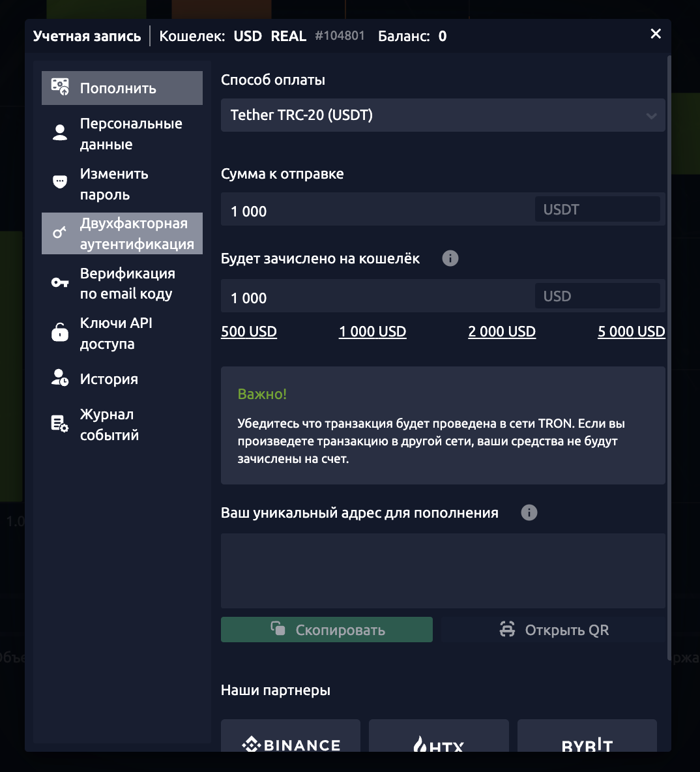Click the USD currency label
Viewport: 700px width, 772px height.
pyautogui.click(x=597, y=296)
